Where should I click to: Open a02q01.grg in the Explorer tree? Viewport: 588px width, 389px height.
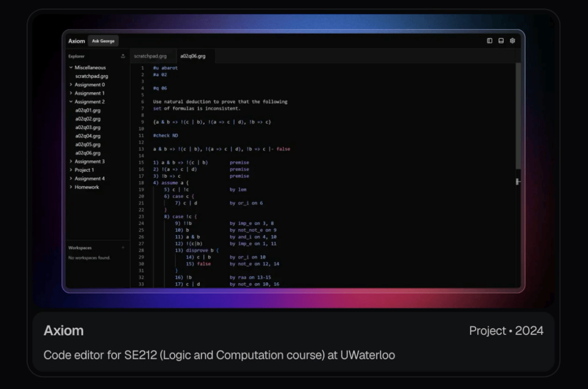[x=88, y=110]
